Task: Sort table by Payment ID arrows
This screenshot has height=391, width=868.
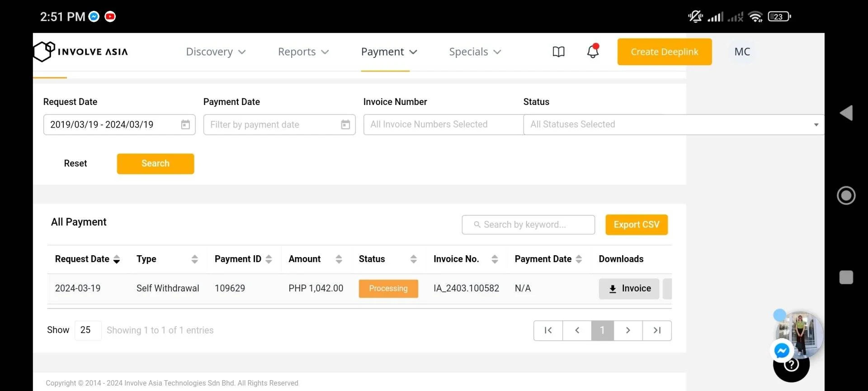Action: point(269,259)
